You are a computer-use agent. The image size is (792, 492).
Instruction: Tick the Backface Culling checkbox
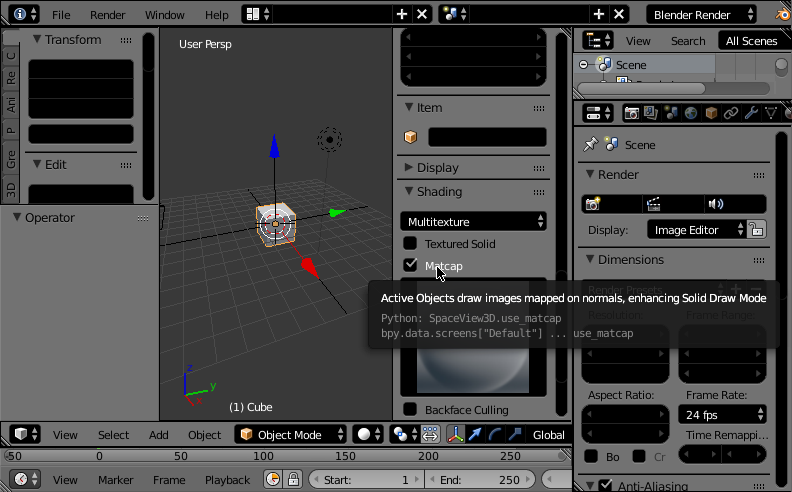(x=410, y=409)
